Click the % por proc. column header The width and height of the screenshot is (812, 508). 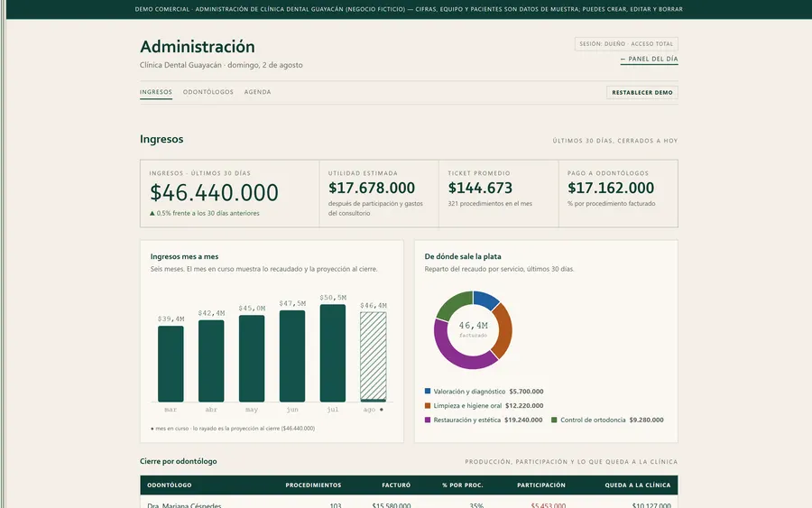pos(463,485)
